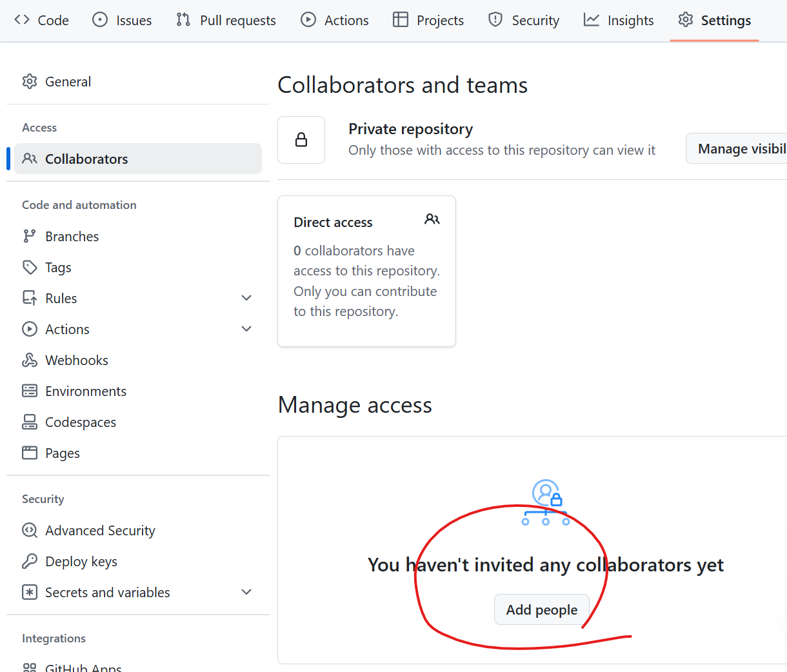Click the Pages browser icon
Image resolution: width=787 pixels, height=672 pixels.
[30, 453]
